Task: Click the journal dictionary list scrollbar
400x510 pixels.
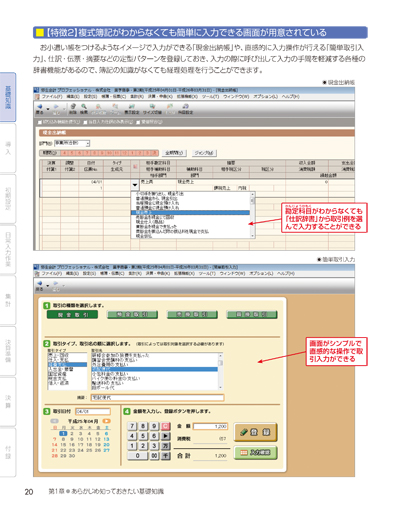Action: (253, 215)
